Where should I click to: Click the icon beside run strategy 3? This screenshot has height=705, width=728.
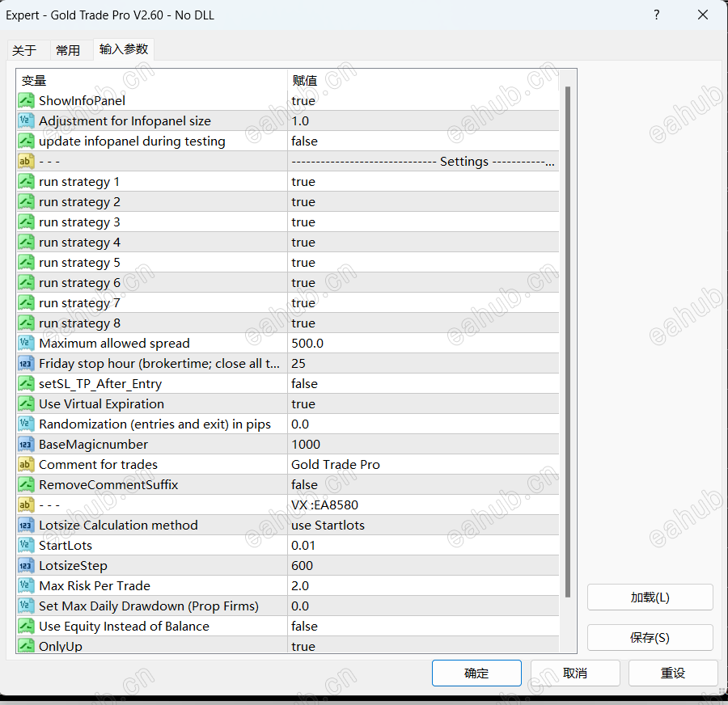pyautogui.click(x=26, y=222)
